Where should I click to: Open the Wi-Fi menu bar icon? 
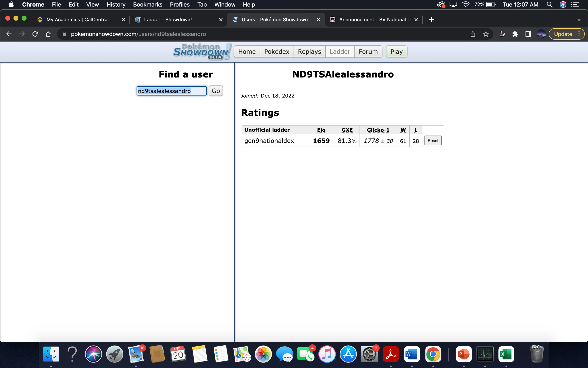[x=465, y=5]
